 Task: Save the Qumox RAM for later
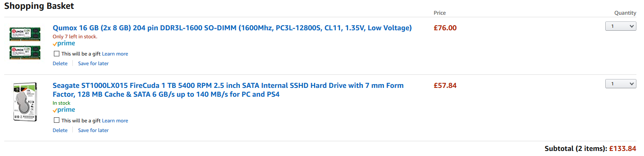click(93, 63)
